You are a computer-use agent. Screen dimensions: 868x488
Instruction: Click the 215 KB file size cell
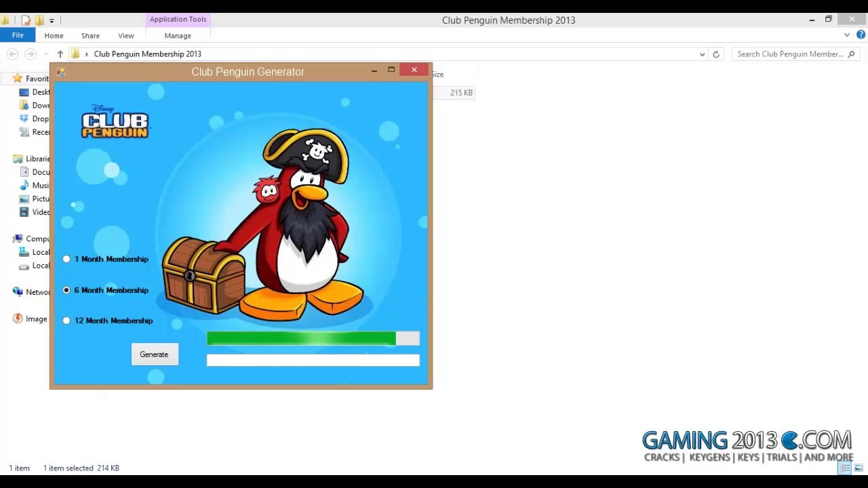pyautogui.click(x=461, y=93)
